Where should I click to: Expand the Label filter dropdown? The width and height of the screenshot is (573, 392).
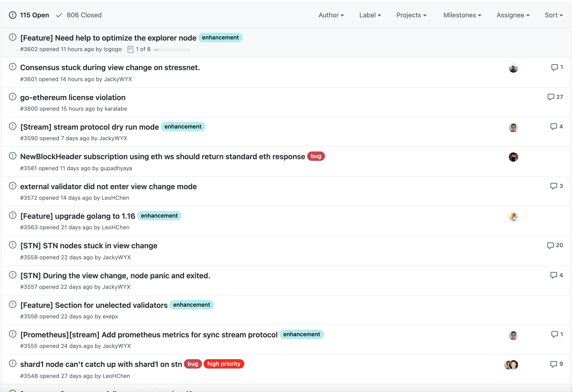pos(370,15)
